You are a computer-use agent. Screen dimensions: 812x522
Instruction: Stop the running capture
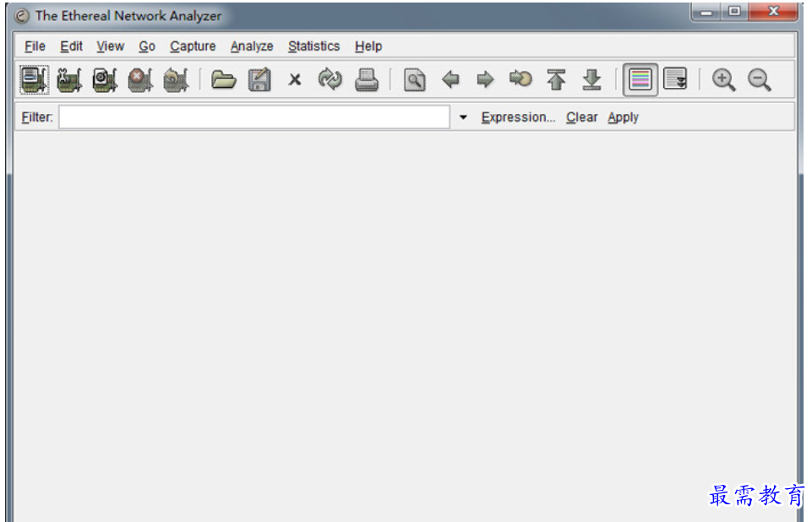[139, 79]
